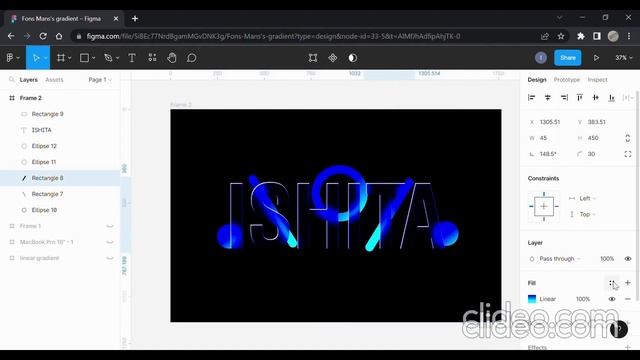The height and width of the screenshot is (360, 640).
Task: Add a new fill with plus
Action: (x=628, y=283)
